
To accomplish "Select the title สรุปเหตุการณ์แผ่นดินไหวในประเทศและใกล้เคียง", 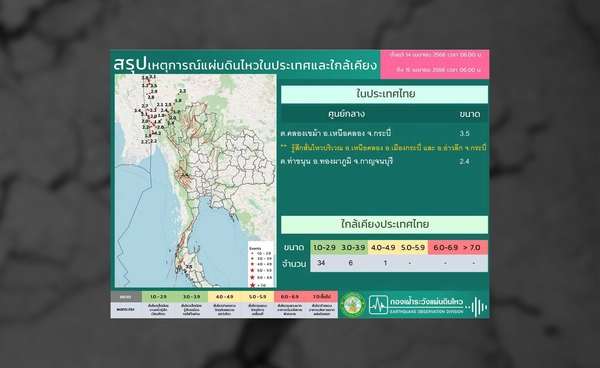I will 245,64.
